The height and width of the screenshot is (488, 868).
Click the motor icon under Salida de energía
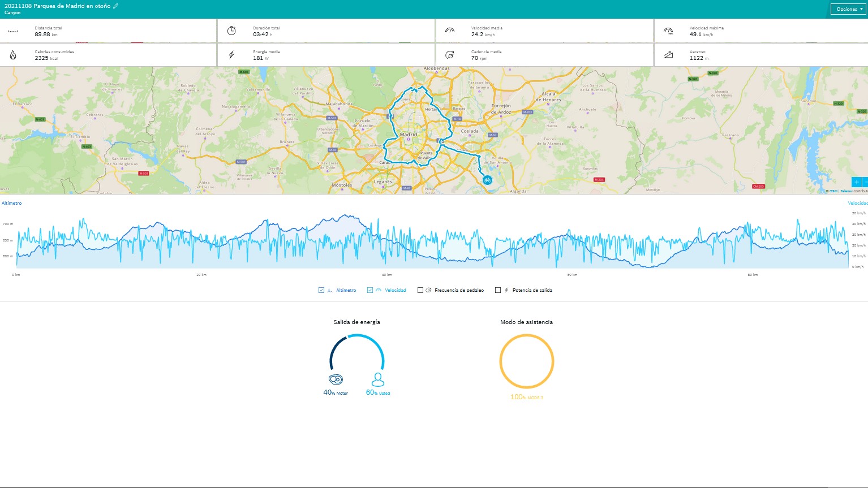pos(336,379)
